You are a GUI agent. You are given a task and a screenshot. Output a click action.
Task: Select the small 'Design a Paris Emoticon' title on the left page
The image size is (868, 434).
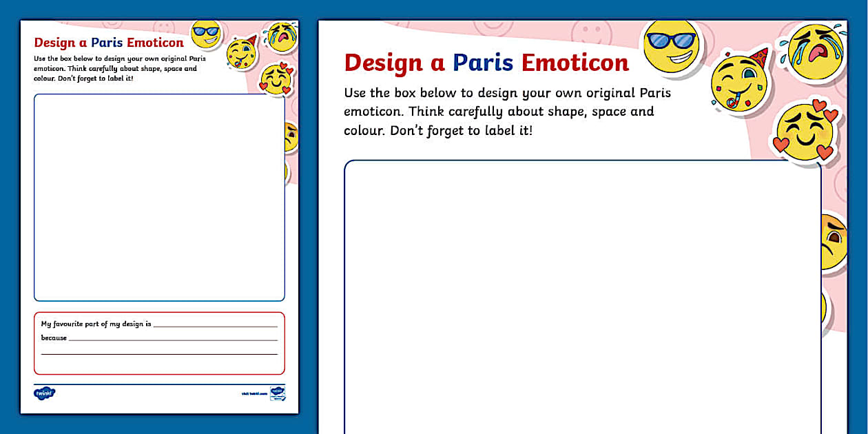pyautogui.click(x=109, y=43)
